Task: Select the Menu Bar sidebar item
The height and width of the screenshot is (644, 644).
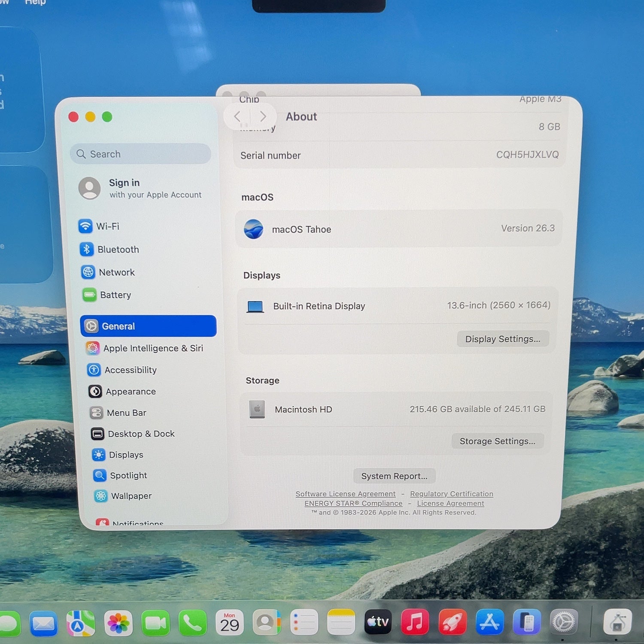Action: [118, 413]
